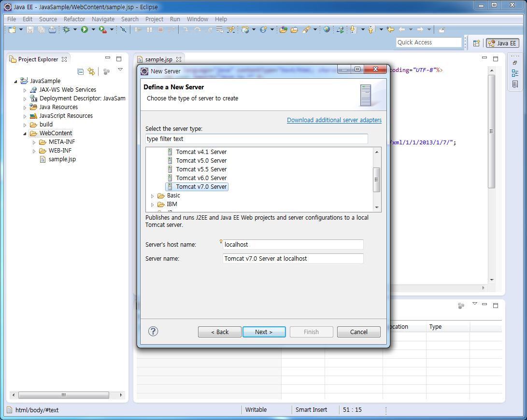Click the Print icon in the toolbar

(52, 29)
